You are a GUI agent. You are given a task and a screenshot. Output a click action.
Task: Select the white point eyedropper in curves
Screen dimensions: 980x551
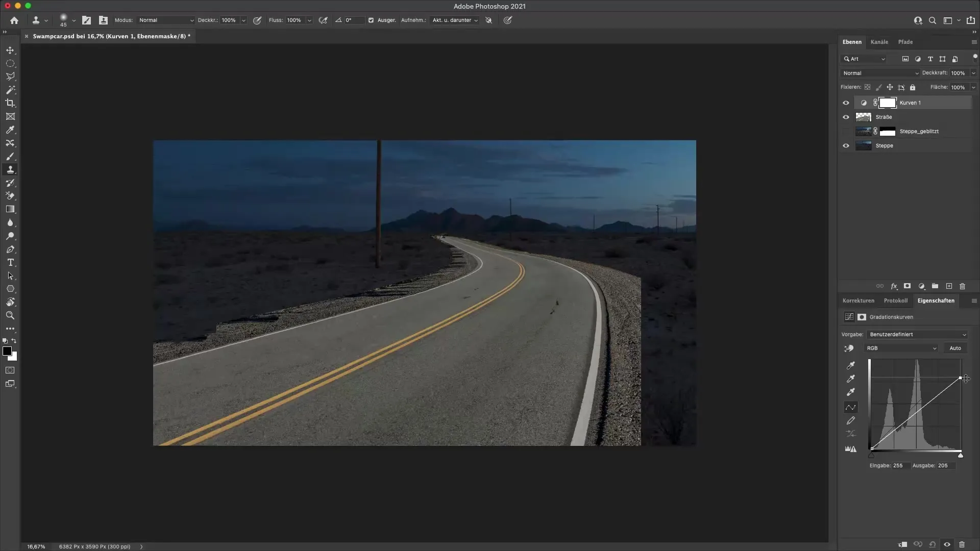850,392
